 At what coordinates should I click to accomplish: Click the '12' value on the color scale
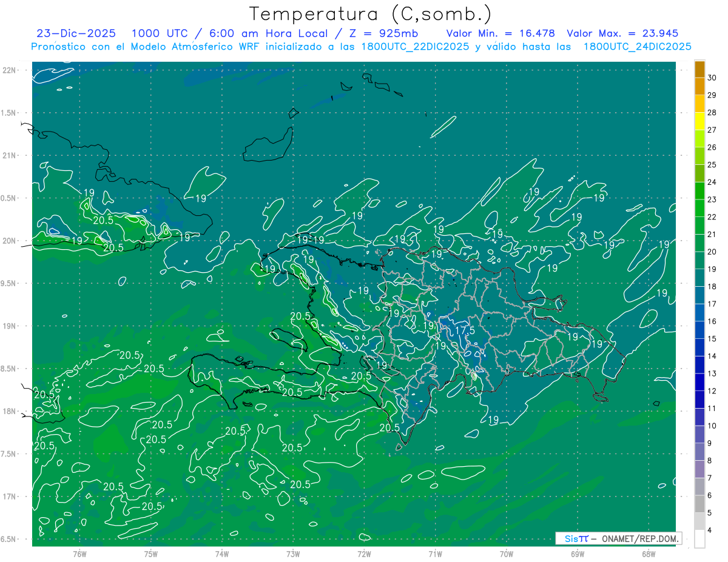(x=712, y=391)
